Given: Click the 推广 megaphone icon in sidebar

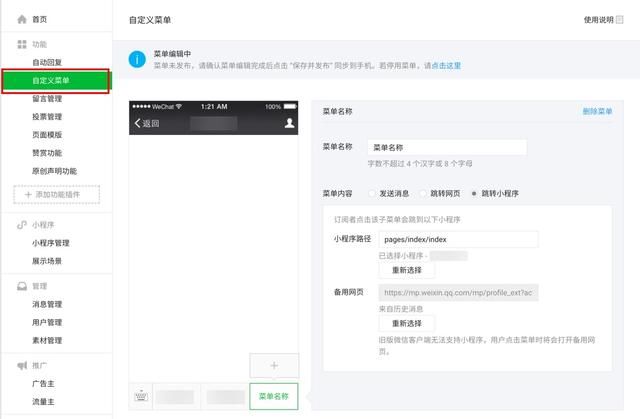Looking at the screenshot, I should point(22,366).
